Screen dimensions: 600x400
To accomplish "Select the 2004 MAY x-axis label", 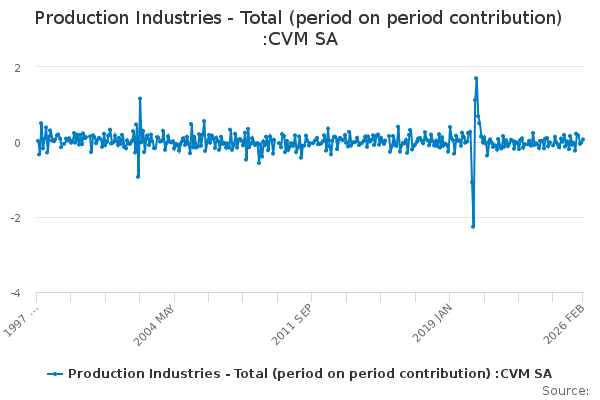I will click(x=155, y=323).
